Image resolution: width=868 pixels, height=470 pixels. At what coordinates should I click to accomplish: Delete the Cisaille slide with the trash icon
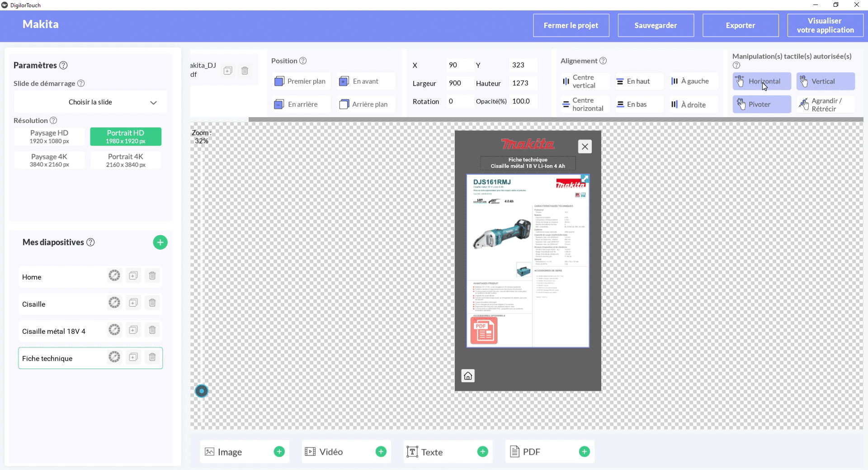point(152,303)
